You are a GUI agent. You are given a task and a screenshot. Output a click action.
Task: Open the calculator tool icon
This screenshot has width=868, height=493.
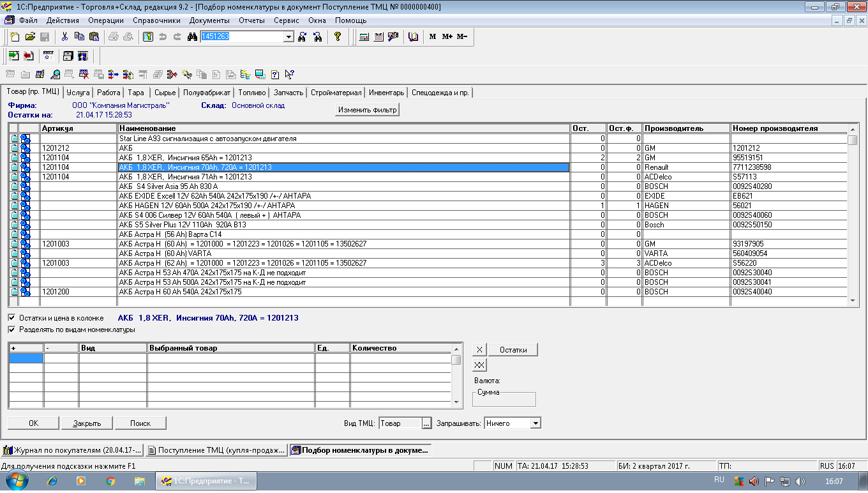pos(364,37)
